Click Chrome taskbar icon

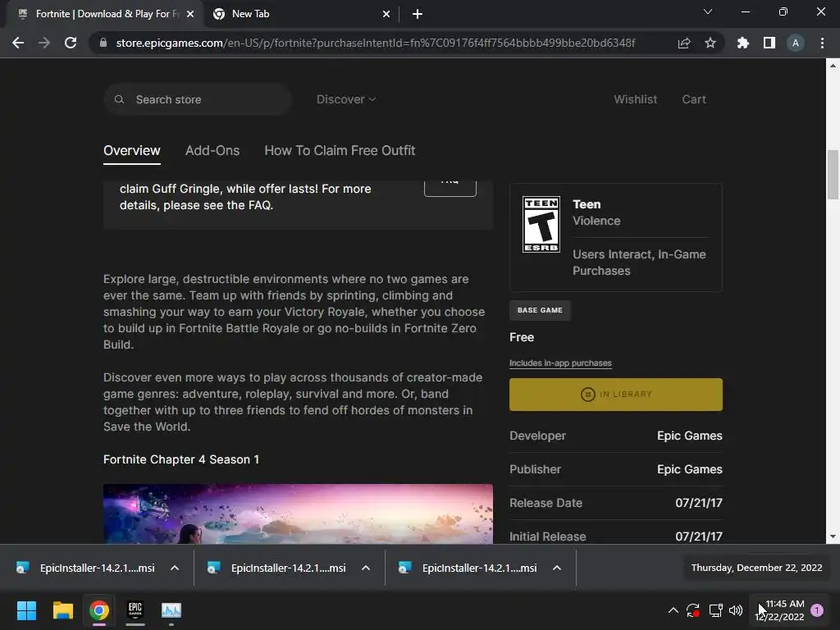99,610
